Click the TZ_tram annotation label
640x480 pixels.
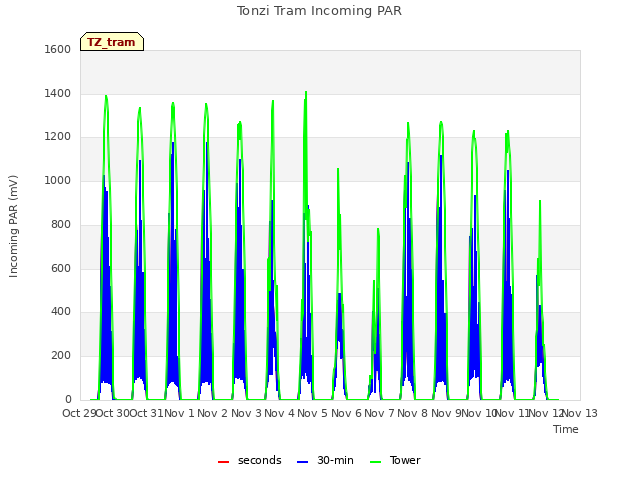(112, 42)
